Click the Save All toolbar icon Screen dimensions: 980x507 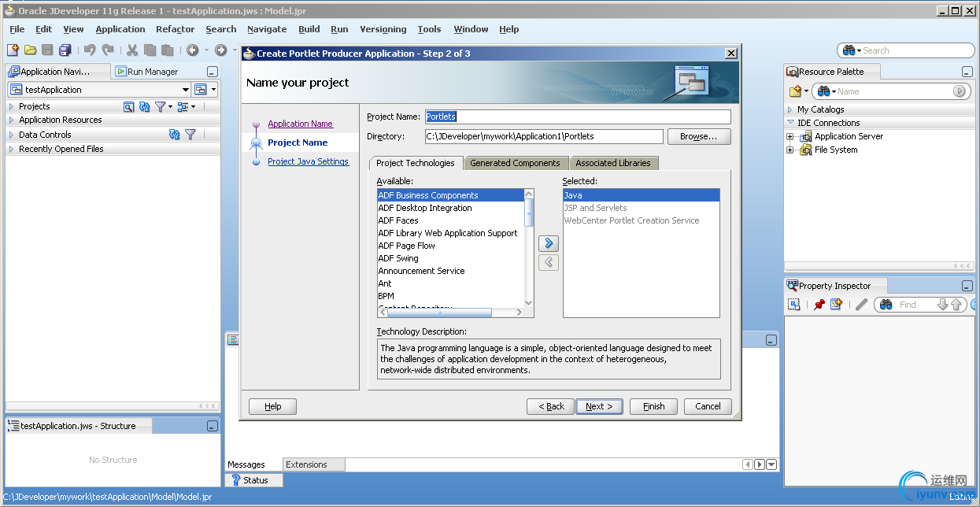(65, 50)
